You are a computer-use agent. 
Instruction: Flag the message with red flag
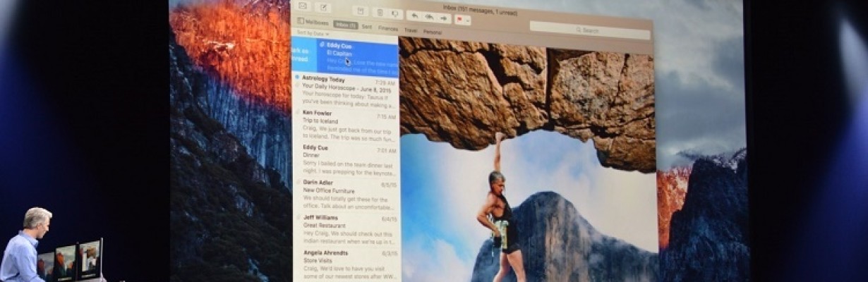460,20
